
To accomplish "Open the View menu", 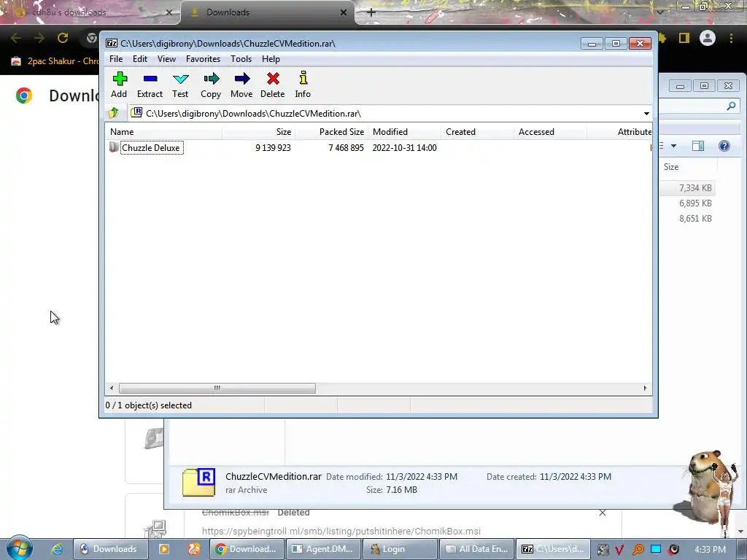I will [x=167, y=59].
